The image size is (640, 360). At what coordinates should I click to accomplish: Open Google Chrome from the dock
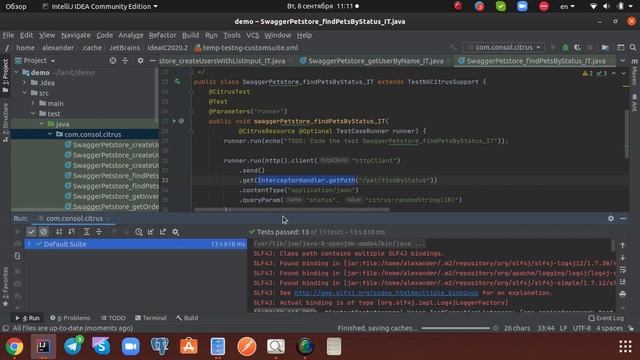pos(14,347)
